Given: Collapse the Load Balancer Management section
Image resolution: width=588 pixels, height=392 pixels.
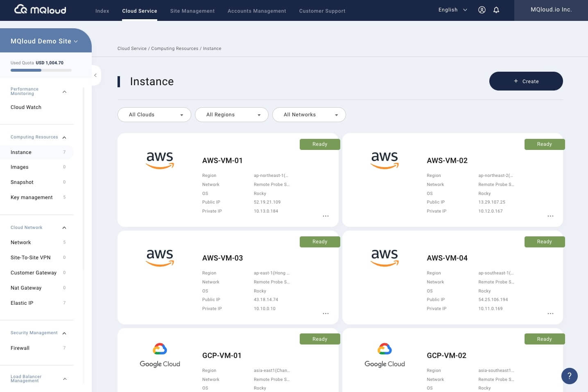Looking at the screenshot, I should pos(64,379).
